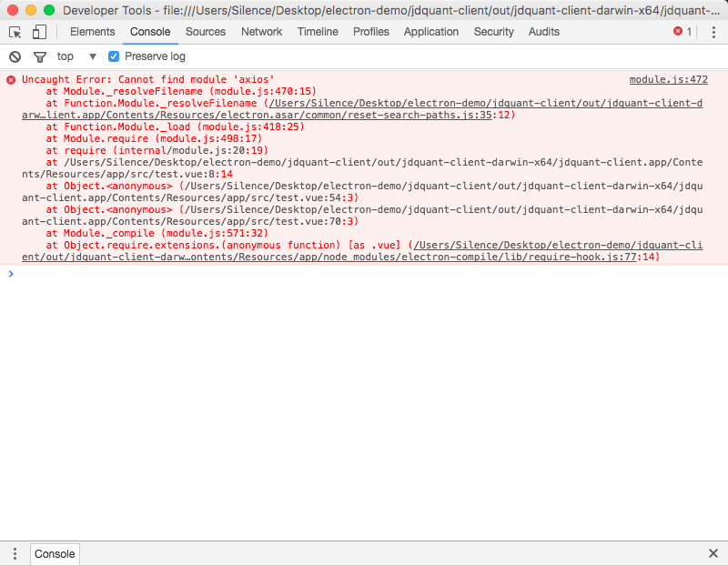
Task: Switch to the Security tab
Action: click(493, 32)
